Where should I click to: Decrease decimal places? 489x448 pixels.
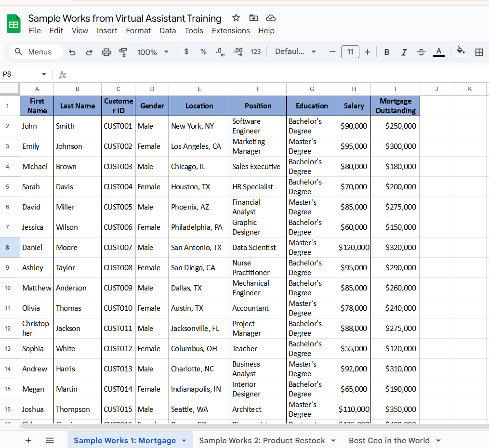point(221,52)
